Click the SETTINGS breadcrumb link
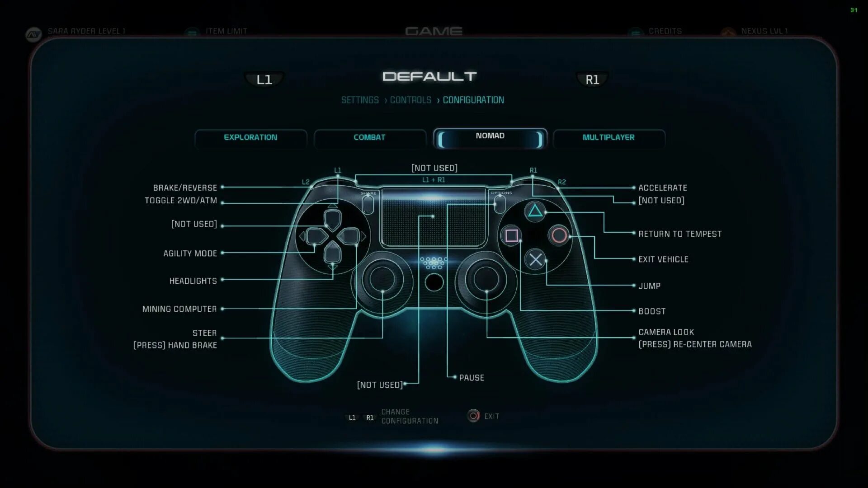The image size is (868, 488). pyautogui.click(x=359, y=99)
